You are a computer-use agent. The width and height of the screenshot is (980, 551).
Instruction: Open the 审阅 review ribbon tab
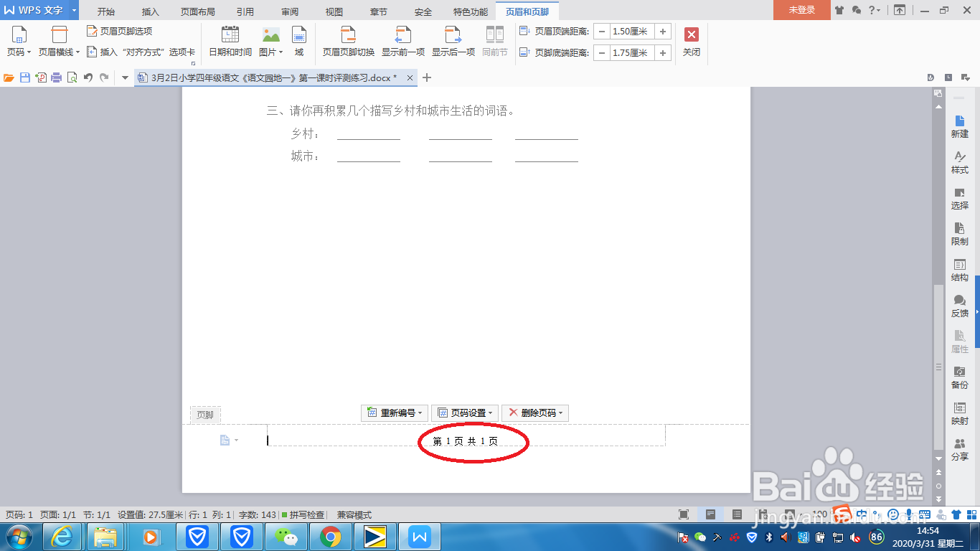click(290, 11)
